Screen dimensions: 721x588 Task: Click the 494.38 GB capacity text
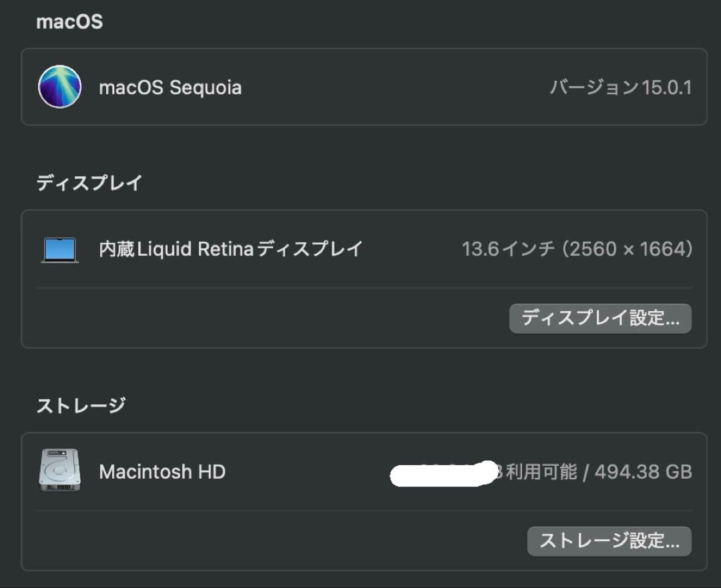pos(644,471)
